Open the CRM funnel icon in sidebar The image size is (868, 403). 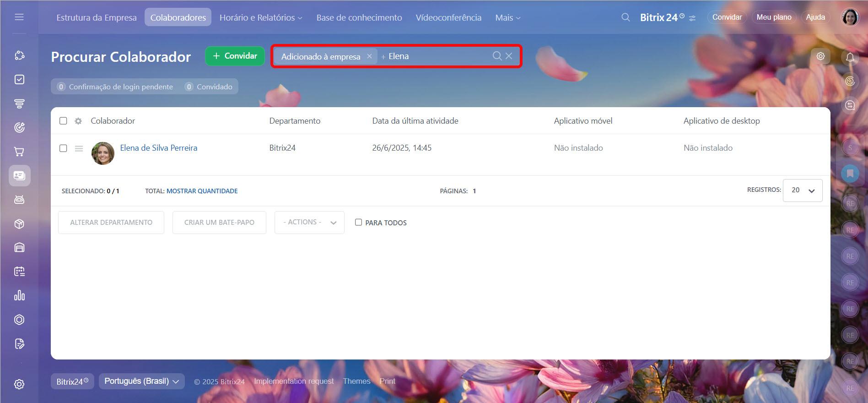click(19, 103)
